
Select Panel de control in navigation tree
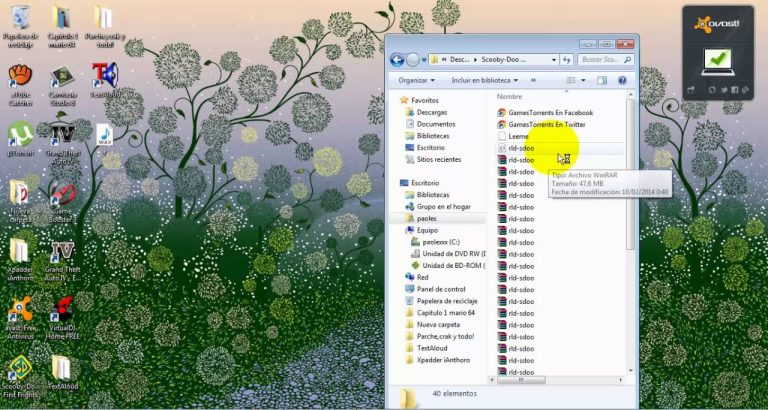pyautogui.click(x=441, y=289)
